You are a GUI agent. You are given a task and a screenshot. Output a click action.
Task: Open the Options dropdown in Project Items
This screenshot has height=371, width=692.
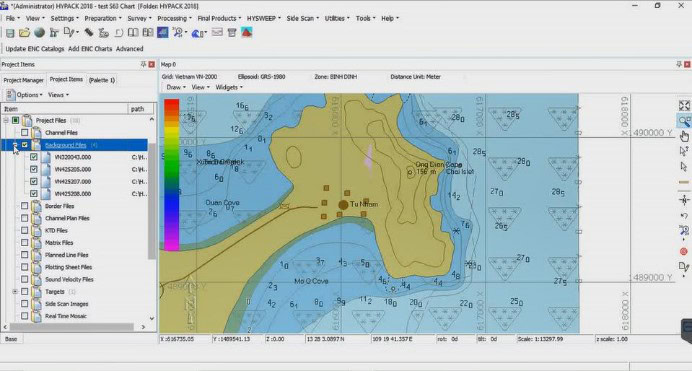(x=24, y=95)
